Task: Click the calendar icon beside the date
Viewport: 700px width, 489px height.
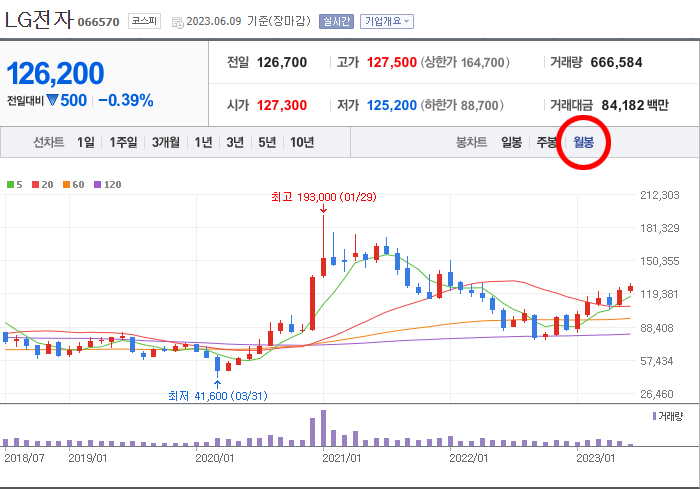Action: click(177, 22)
